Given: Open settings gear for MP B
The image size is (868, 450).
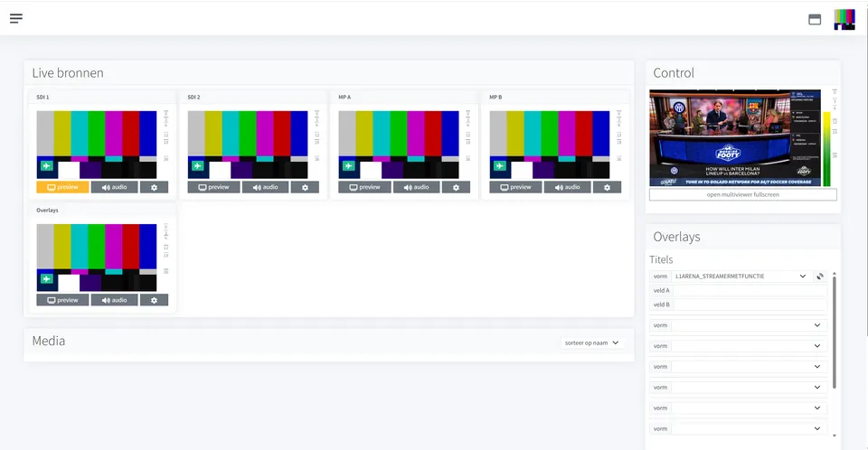Looking at the screenshot, I should [607, 187].
